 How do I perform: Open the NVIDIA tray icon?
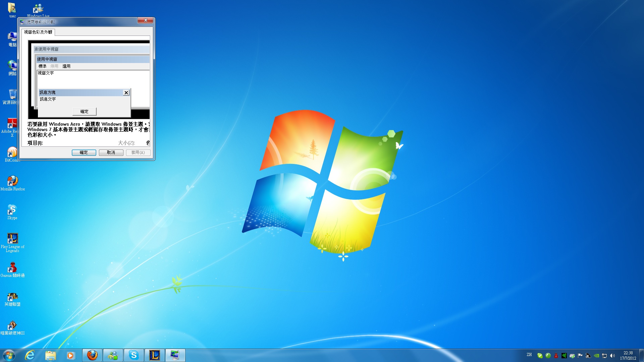(596, 356)
